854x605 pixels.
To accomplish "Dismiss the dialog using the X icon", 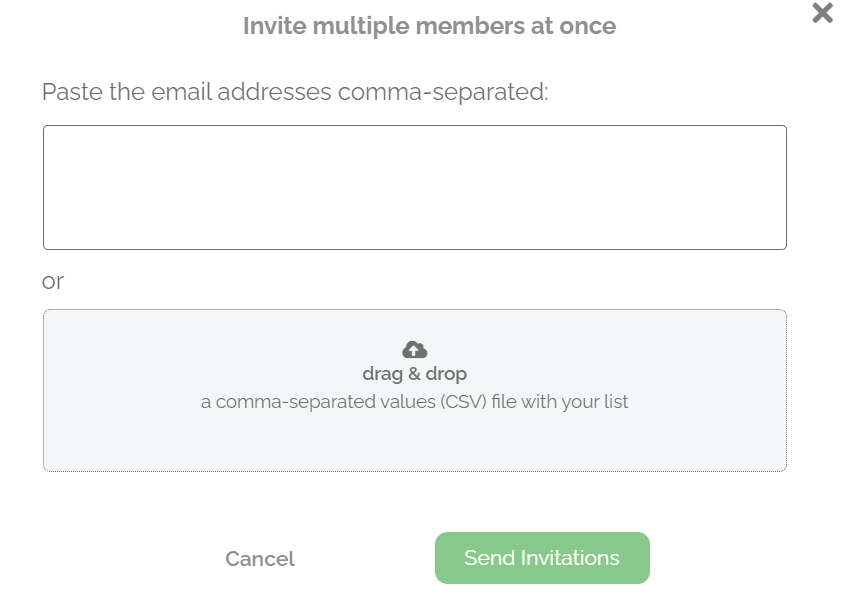I will 822,13.
